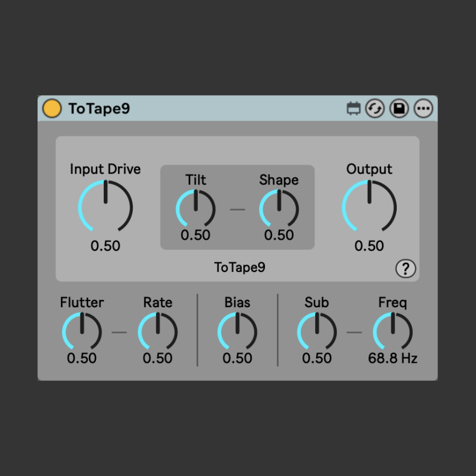Click the Sub knob
This screenshot has width=476, height=476.
(x=317, y=332)
